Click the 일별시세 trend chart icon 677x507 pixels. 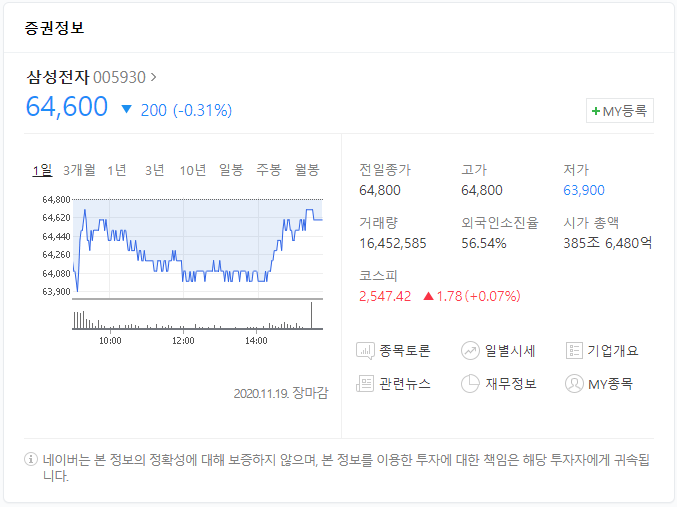pos(470,351)
